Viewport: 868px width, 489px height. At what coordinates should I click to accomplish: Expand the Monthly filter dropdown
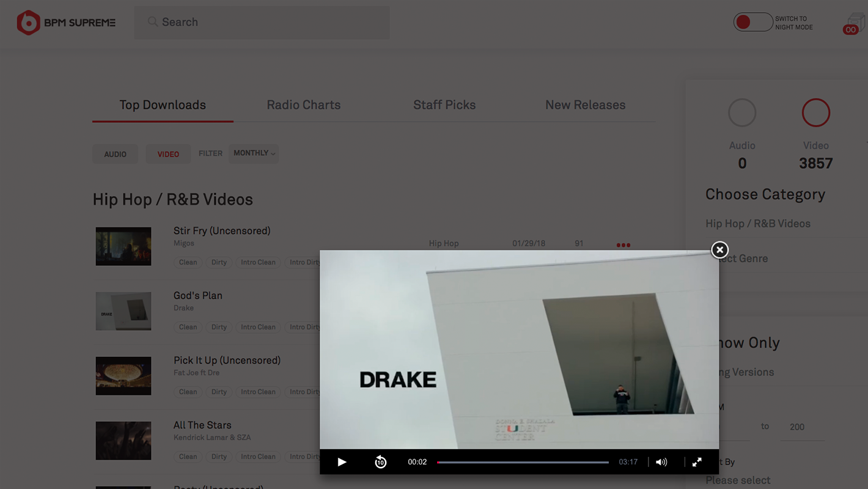254,153
